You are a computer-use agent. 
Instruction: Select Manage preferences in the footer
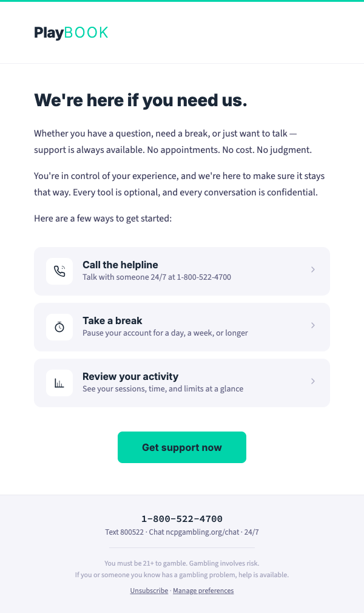tap(203, 591)
